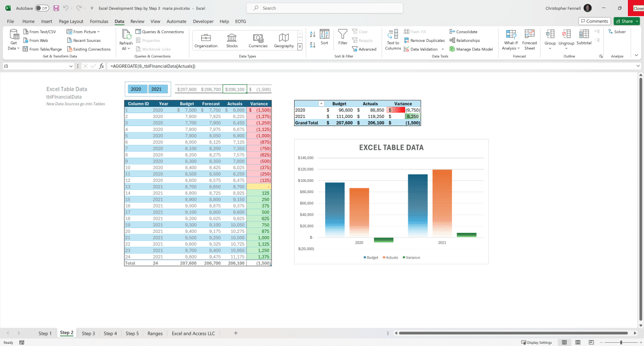The image size is (644, 346).
Task: Select the Filter icon
Action: pyautogui.click(x=342, y=36)
